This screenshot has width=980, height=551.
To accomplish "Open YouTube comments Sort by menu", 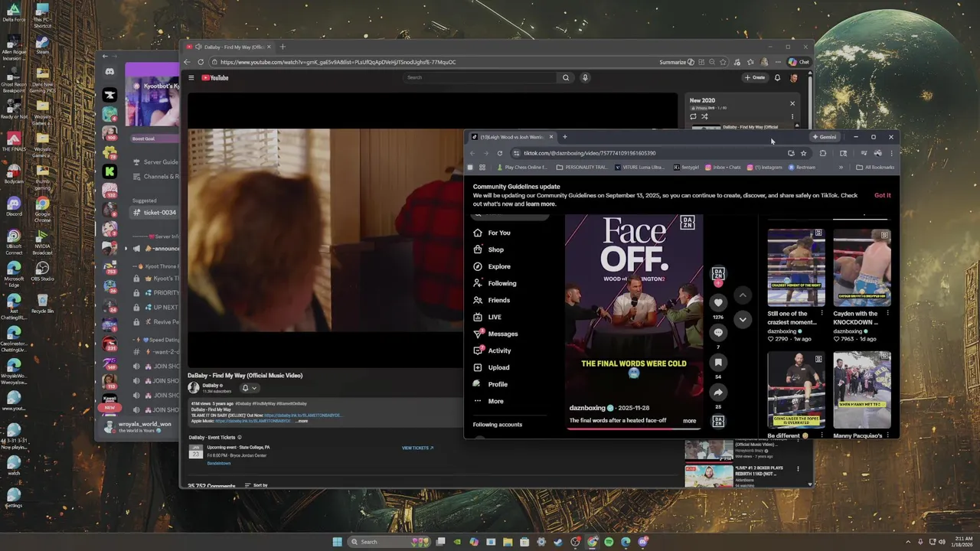I will pyautogui.click(x=256, y=485).
